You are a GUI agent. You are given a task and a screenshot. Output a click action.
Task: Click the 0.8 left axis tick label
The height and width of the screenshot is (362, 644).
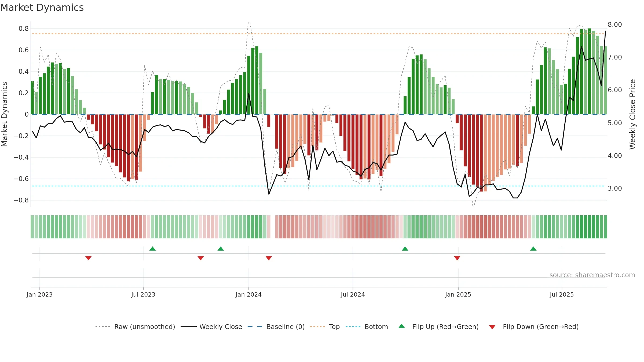pos(24,28)
